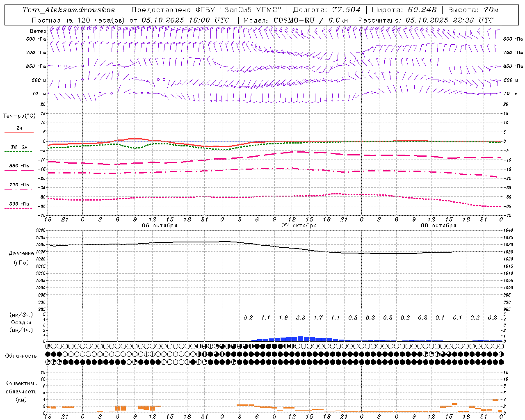Click the '(гПа)' unit under Давление
This screenshot has width=525, height=420.
tap(21, 262)
